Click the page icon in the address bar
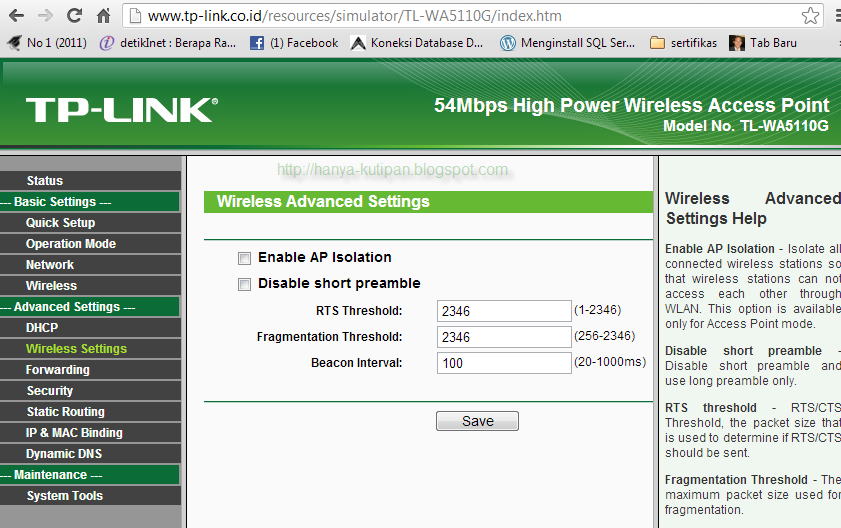Screen dimensions: 841x528 [136, 16]
